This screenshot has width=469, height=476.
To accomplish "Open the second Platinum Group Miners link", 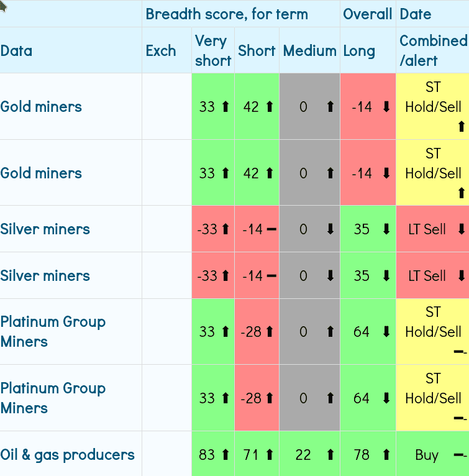I will point(53,398).
